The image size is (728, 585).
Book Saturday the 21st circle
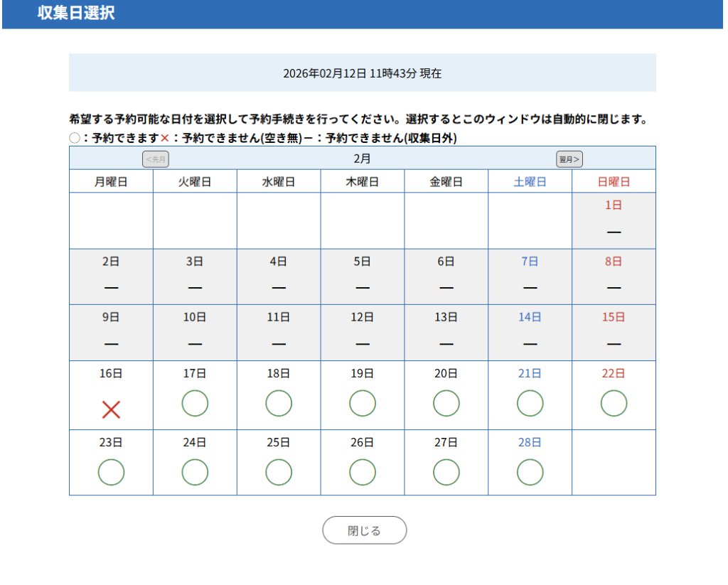click(530, 404)
